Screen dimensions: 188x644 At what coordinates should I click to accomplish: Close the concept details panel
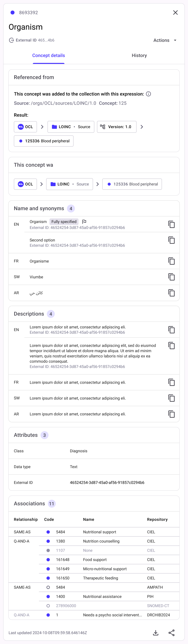tap(175, 13)
